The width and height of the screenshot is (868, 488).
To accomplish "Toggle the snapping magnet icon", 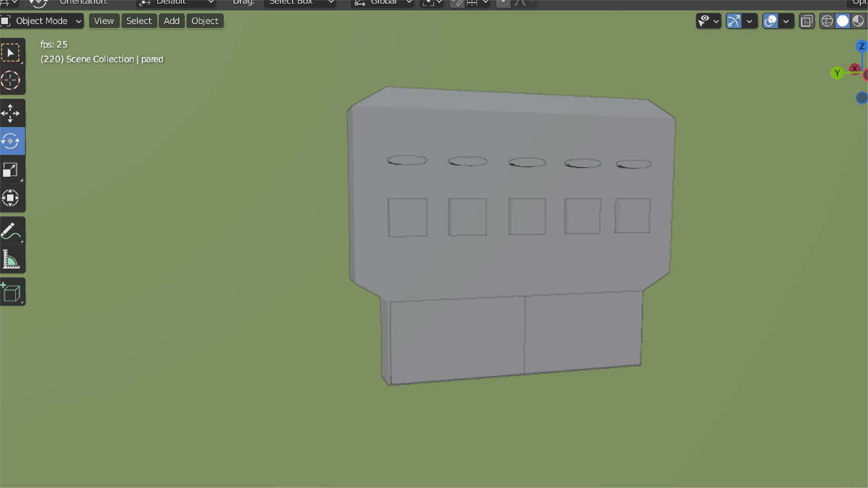I will (457, 3).
